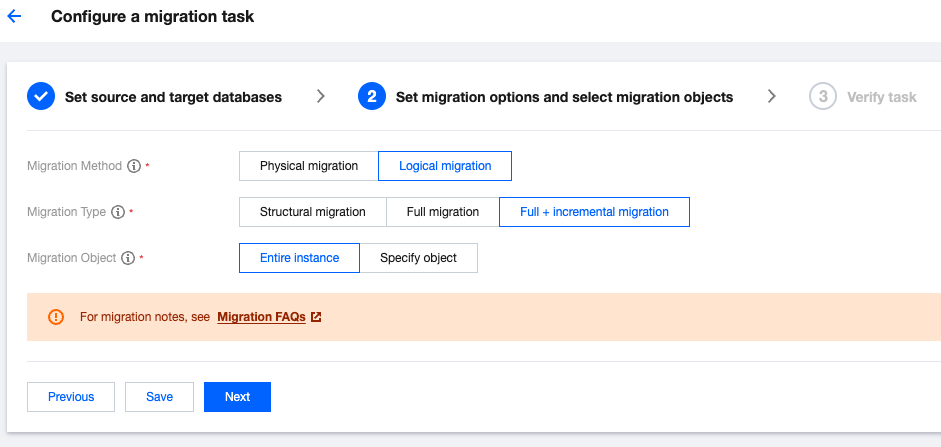Click the completed step one checkmark icon
Viewport: 941px width, 447px height.
40,97
